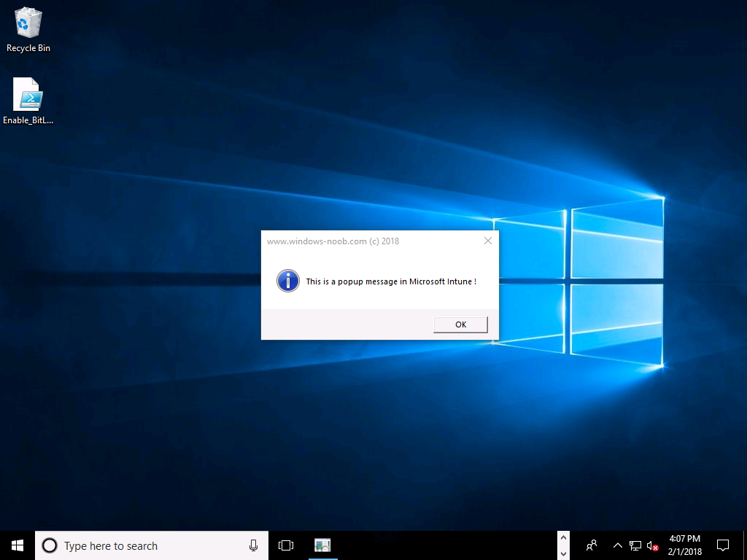Open the Action Center notifications icon

723,545
